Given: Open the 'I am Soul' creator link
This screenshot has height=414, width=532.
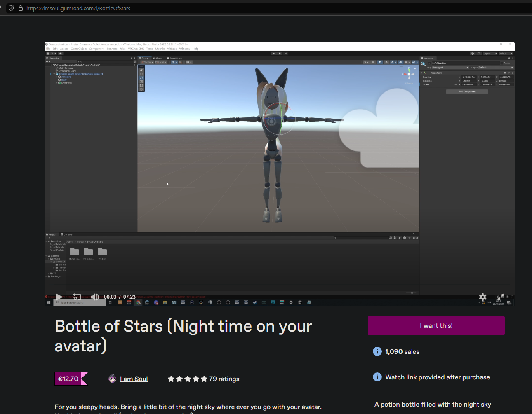Looking at the screenshot, I should [x=134, y=379].
